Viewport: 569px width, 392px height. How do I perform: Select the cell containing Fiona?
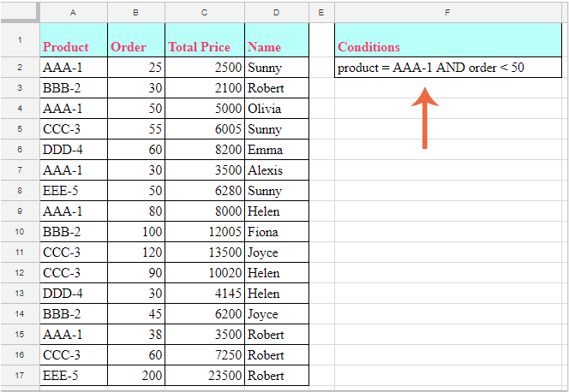pyautogui.click(x=276, y=232)
